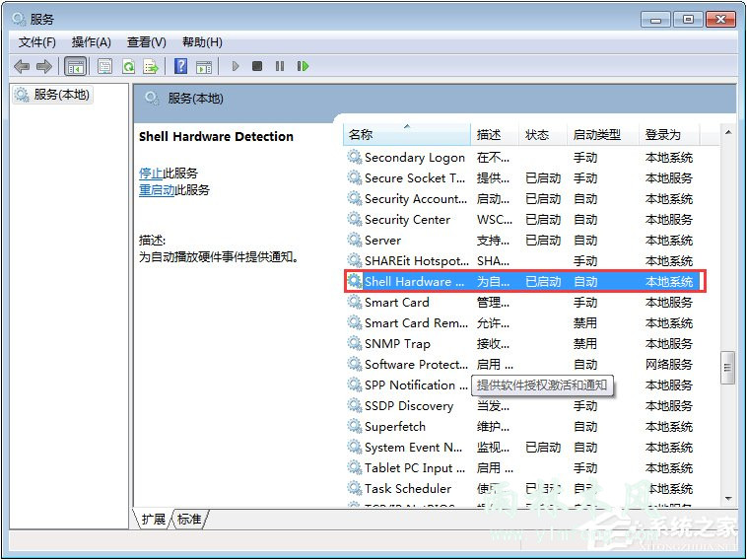
Task: Select 服务(本地) node in left tree
Action: tap(52, 95)
